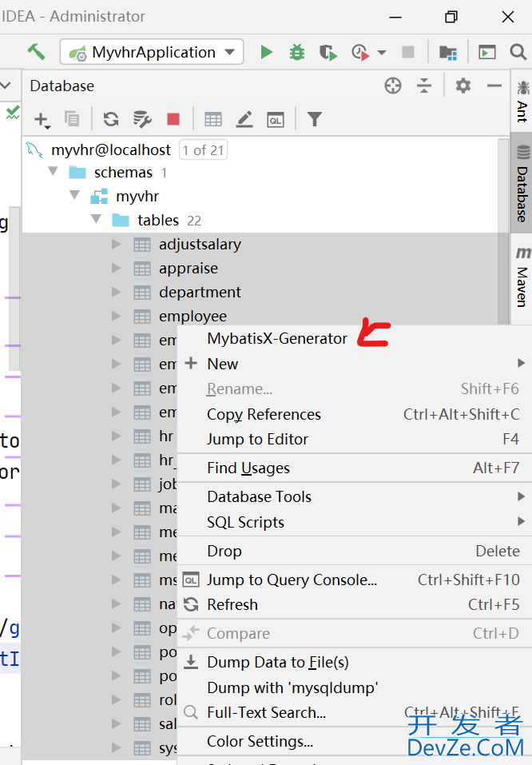
Task: Open the MyvhrApplication run configuration dropdown
Action: tap(152, 52)
